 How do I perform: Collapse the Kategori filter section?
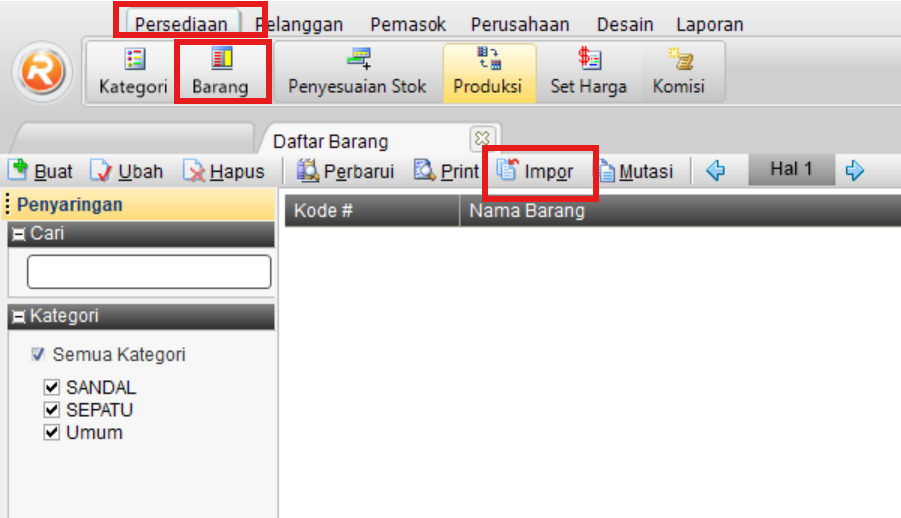point(19,317)
